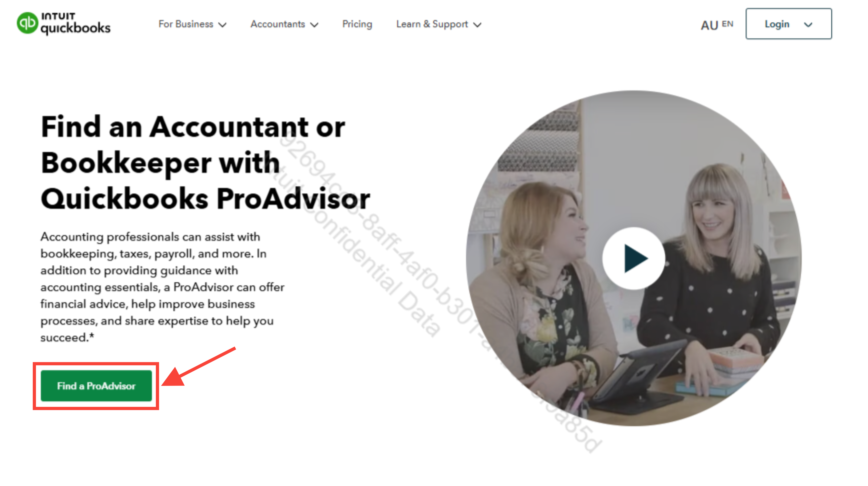Open the Accountants menu label
Viewport: 868px width, 486px height.
(278, 24)
